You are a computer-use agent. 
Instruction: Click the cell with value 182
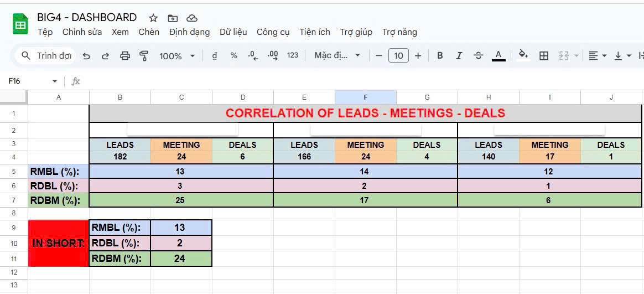point(120,157)
